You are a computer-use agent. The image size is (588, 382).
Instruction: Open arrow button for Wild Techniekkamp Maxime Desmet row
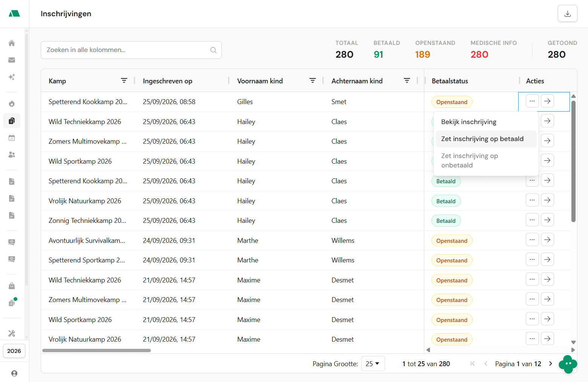click(547, 279)
